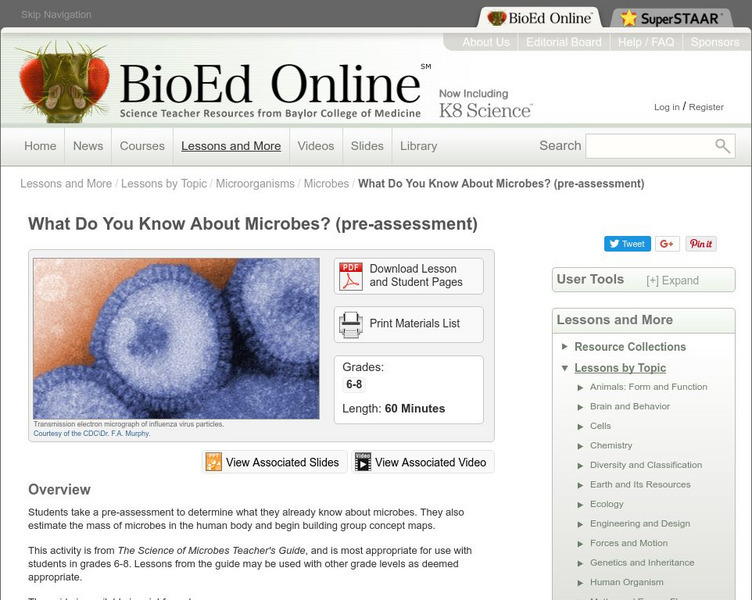Pin the lesson using the Pin it button
This screenshot has width=752, height=600.
[701, 244]
